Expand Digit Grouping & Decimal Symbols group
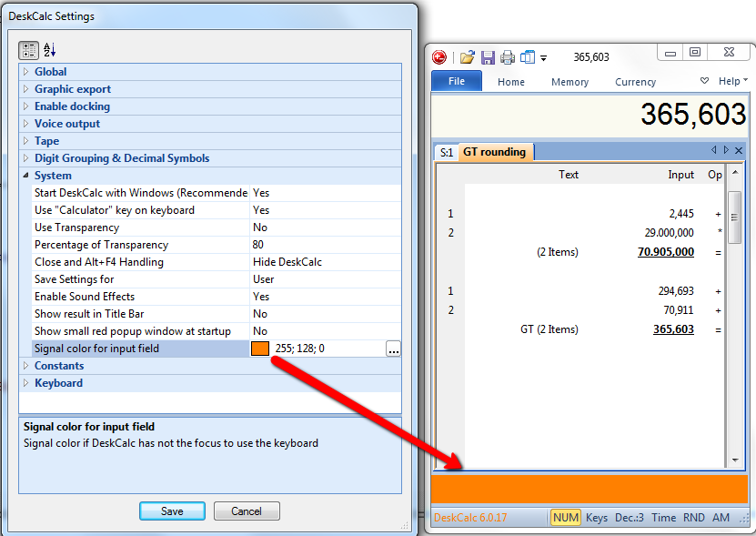Image resolution: width=756 pixels, height=536 pixels. [26, 158]
